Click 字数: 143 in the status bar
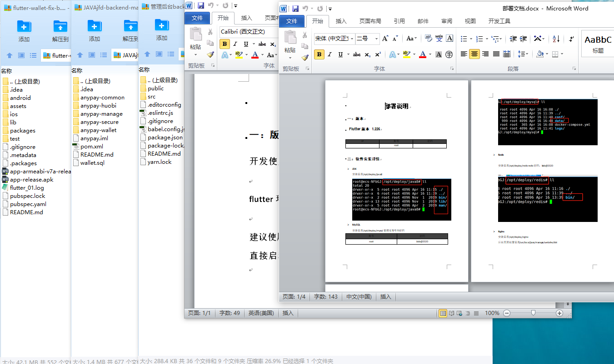The height and width of the screenshot is (364, 614). coord(325,297)
